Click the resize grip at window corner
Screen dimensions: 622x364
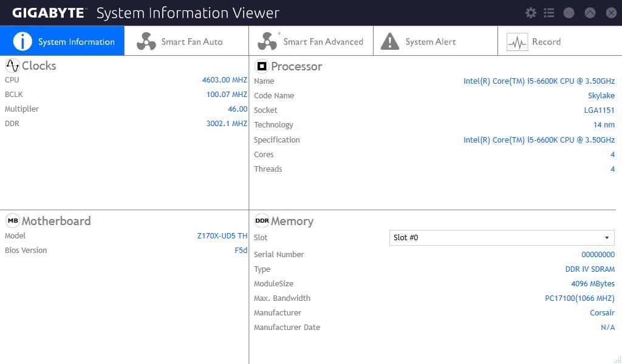[618, 360]
